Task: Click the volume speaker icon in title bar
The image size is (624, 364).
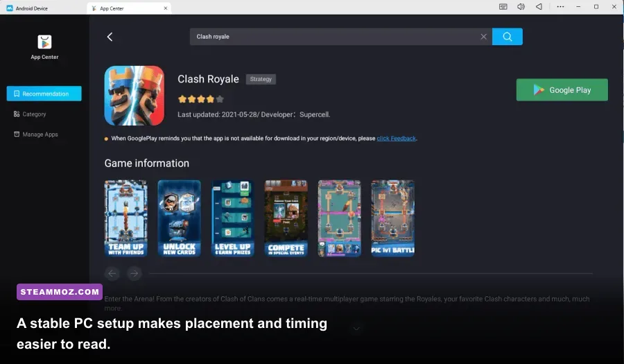Action: [x=521, y=7]
